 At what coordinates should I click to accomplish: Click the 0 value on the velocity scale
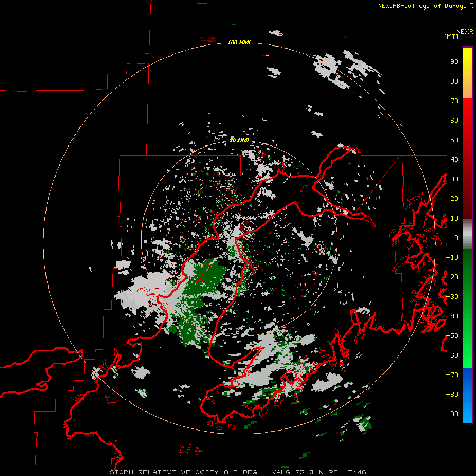coord(456,237)
